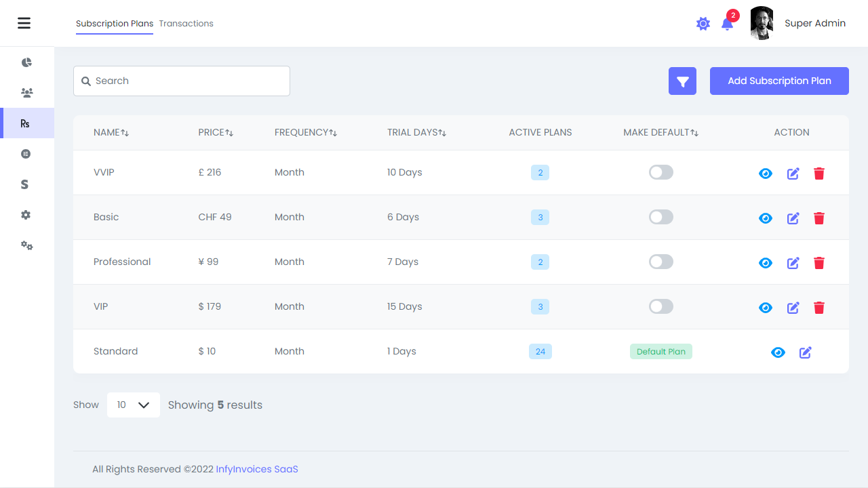Select the Subscription Plans tab
The width and height of the screenshot is (868, 488).
[114, 24]
